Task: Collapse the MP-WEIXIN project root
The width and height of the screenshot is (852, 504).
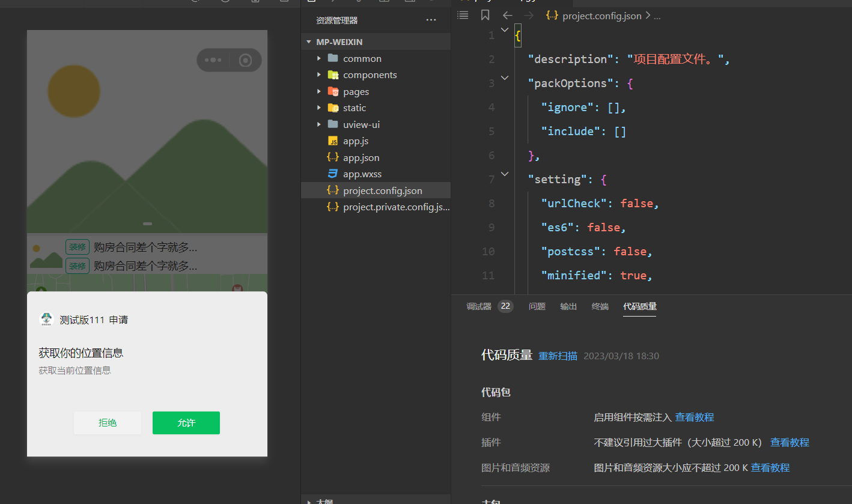Action: (309, 42)
